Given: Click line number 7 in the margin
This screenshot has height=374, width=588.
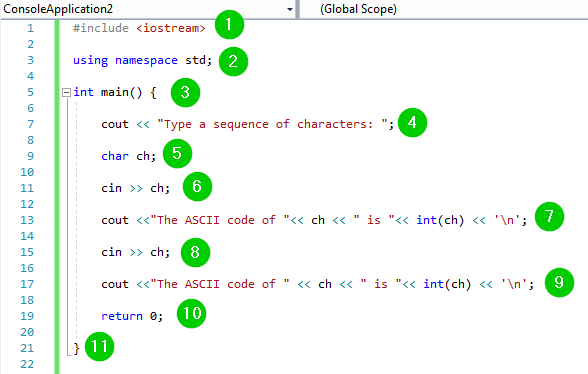Looking at the screenshot, I should pos(30,124).
